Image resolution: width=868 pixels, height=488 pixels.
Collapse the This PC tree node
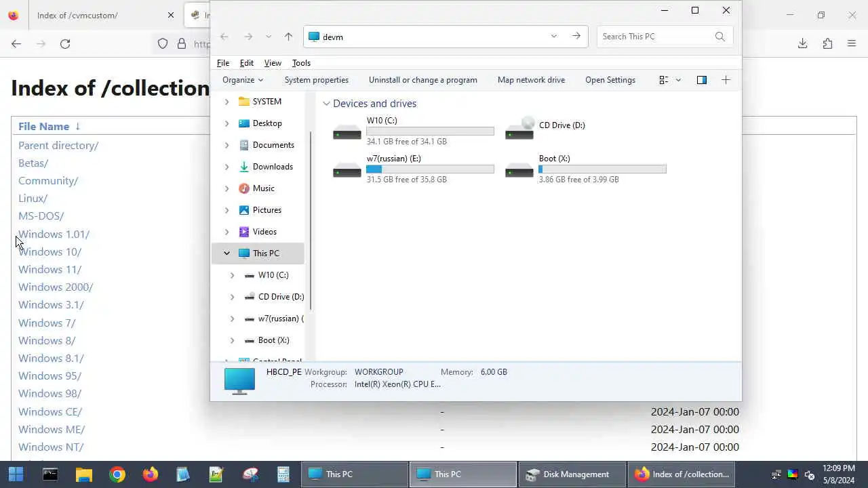226,253
